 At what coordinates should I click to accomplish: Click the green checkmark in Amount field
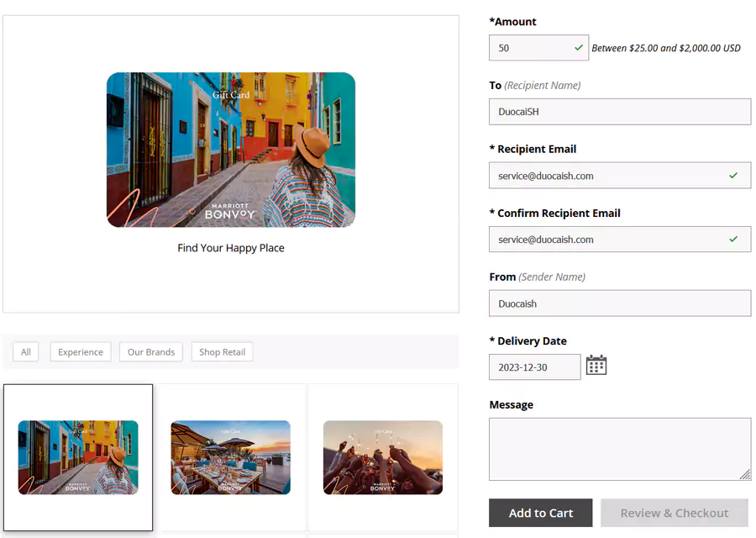point(578,48)
